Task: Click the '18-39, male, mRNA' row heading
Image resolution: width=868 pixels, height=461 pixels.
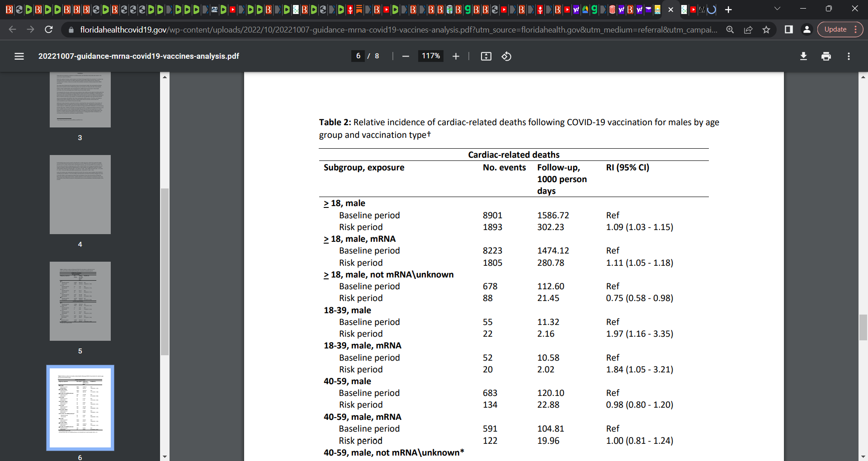Action: point(362,346)
